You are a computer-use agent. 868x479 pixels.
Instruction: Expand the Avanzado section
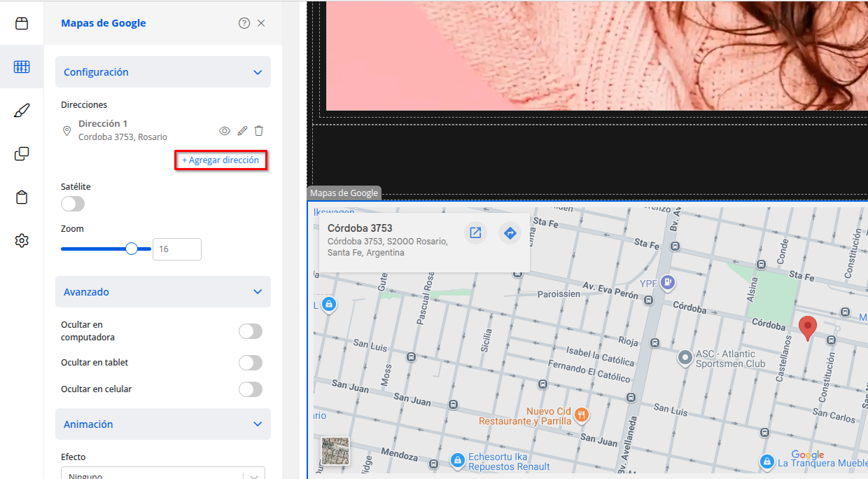pos(163,291)
